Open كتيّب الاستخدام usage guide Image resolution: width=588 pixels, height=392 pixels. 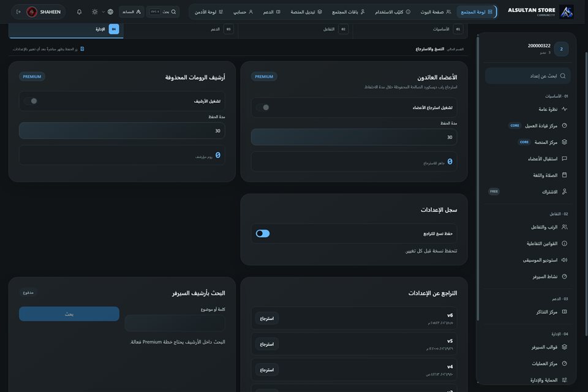coord(392,12)
